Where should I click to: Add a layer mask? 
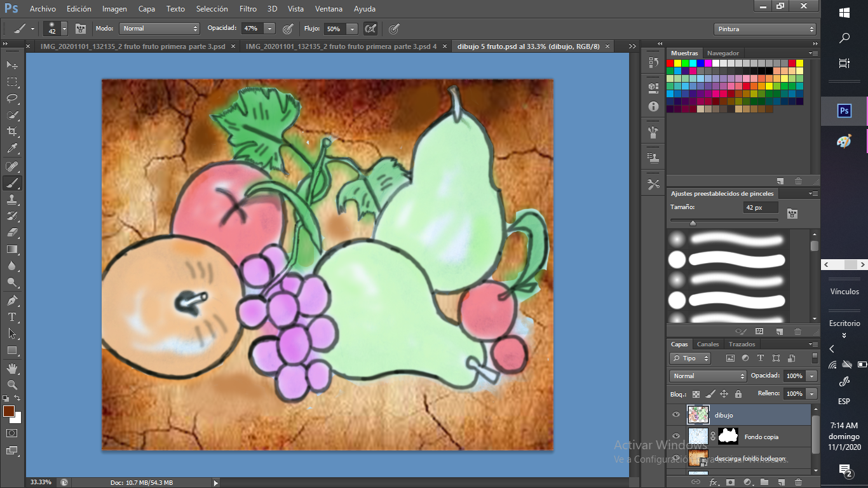click(731, 482)
